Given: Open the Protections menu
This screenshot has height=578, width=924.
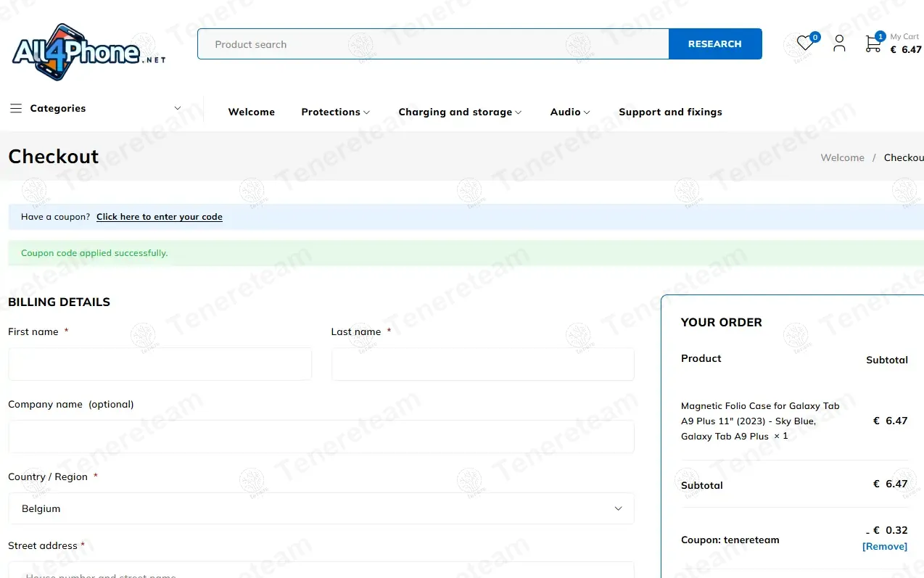Looking at the screenshot, I should (331, 112).
